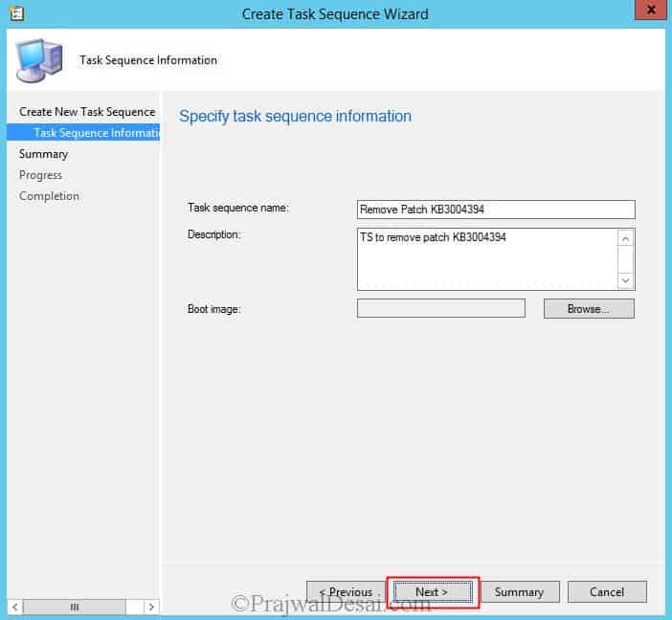The image size is (672, 620).
Task: Click the Description scrollbar up arrow
Action: 625,238
